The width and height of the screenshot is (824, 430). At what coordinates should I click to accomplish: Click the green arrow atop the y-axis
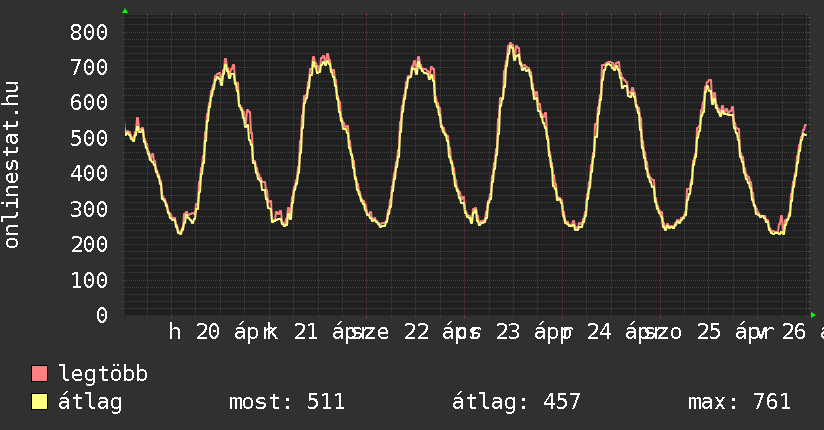124,11
